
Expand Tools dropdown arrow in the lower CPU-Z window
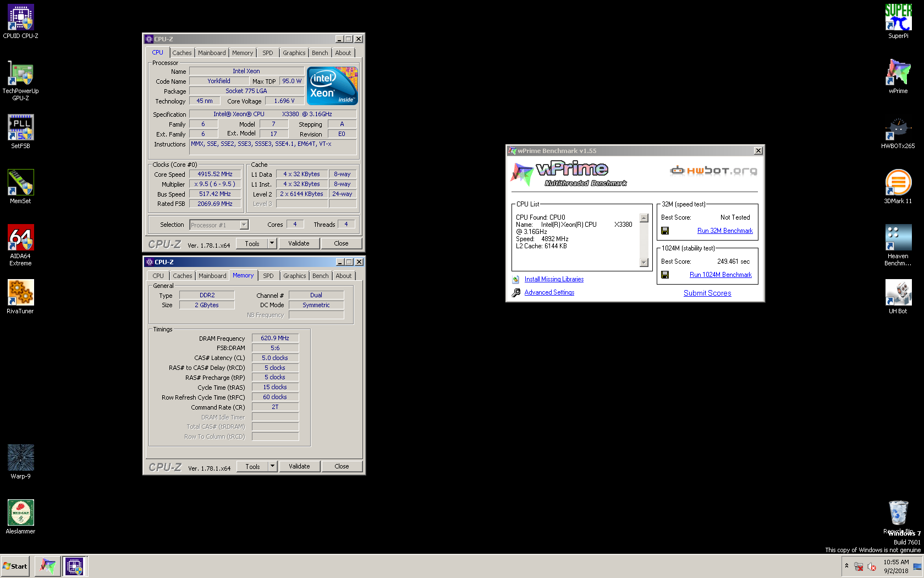click(272, 466)
